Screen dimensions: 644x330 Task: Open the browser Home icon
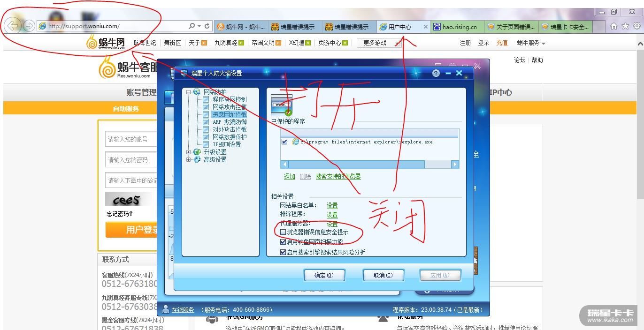click(x=613, y=27)
